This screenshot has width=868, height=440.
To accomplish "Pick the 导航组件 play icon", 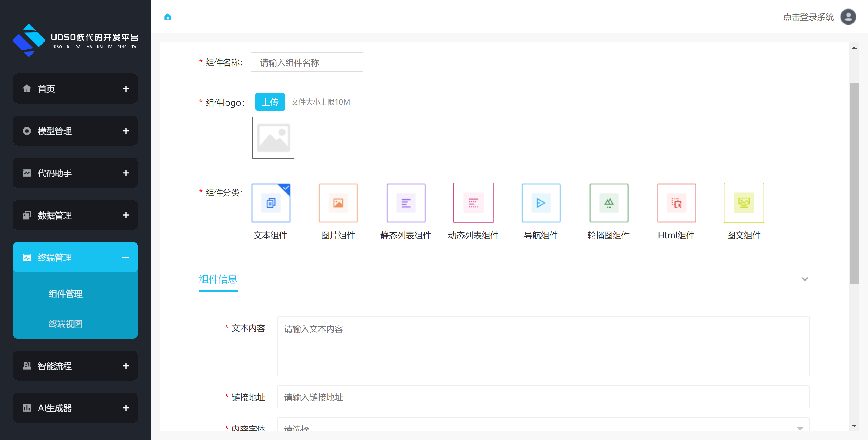I will click(x=541, y=203).
